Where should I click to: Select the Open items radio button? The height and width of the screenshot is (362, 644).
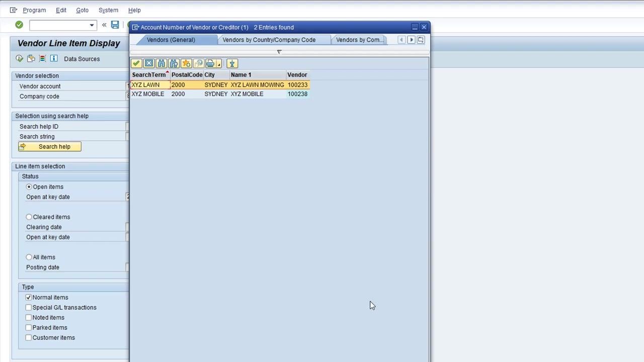pos(29,187)
